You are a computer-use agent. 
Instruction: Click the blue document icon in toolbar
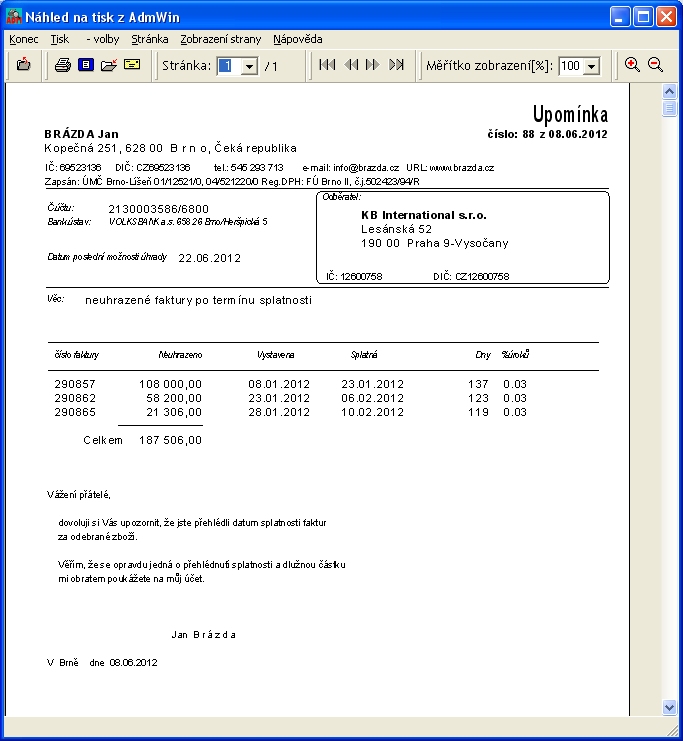(86, 64)
